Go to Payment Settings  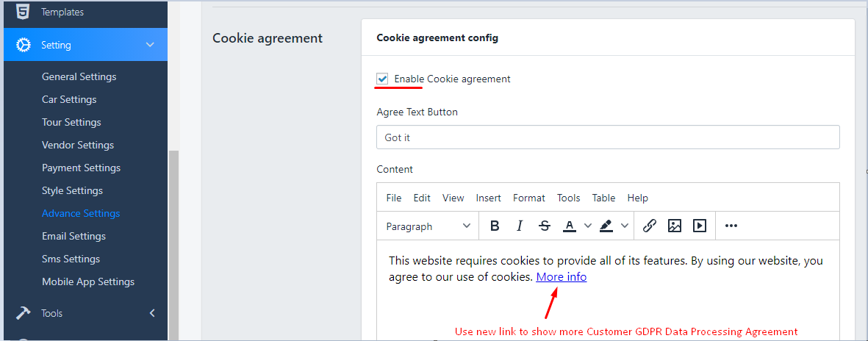coord(81,168)
